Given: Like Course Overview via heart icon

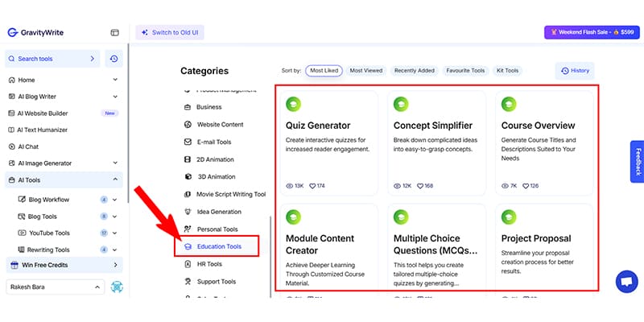Looking at the screenshot, I should pos(526,186).
